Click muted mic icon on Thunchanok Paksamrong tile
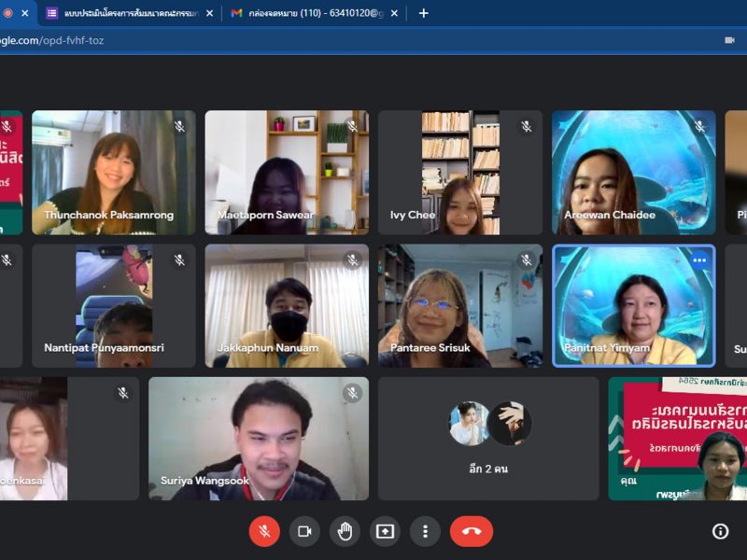Screen dimensions: 747x560 179,126
